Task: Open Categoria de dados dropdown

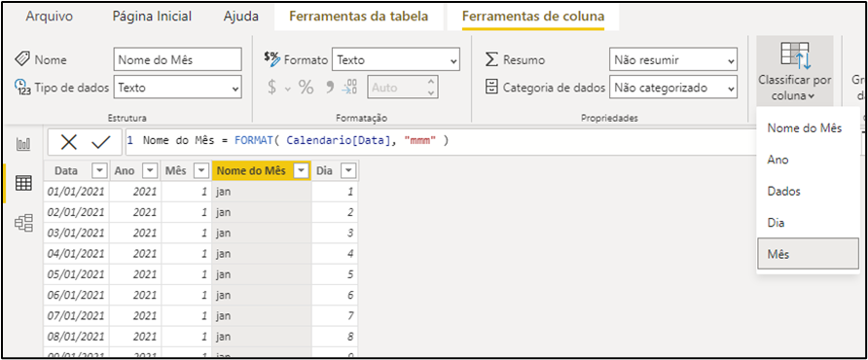Action: [673, 88]
